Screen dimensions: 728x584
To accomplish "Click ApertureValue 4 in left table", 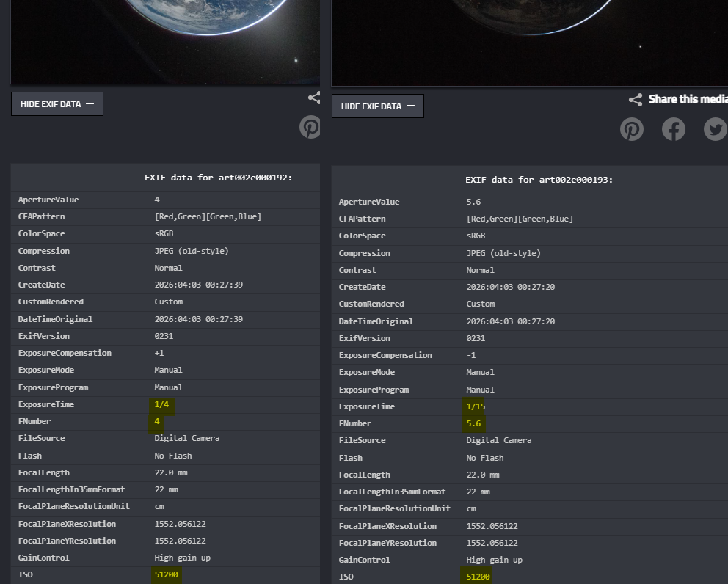I will (x=157, y=200).
